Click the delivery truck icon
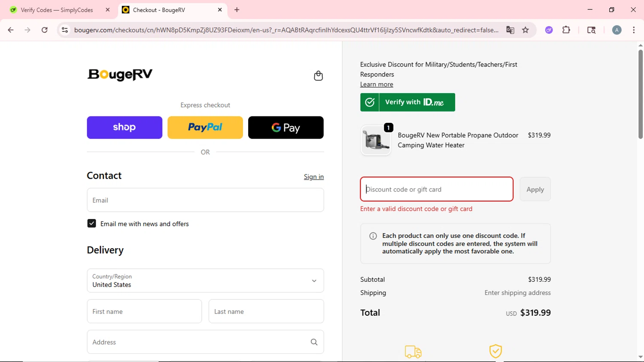This screenshot has width=644, height=362. [413, 352]
